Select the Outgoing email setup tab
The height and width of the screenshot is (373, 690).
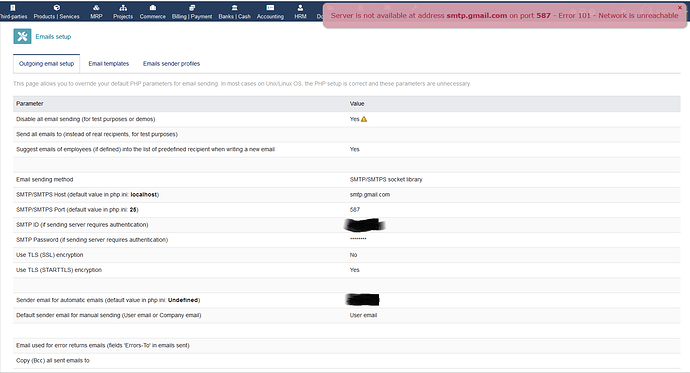point(47,64)
